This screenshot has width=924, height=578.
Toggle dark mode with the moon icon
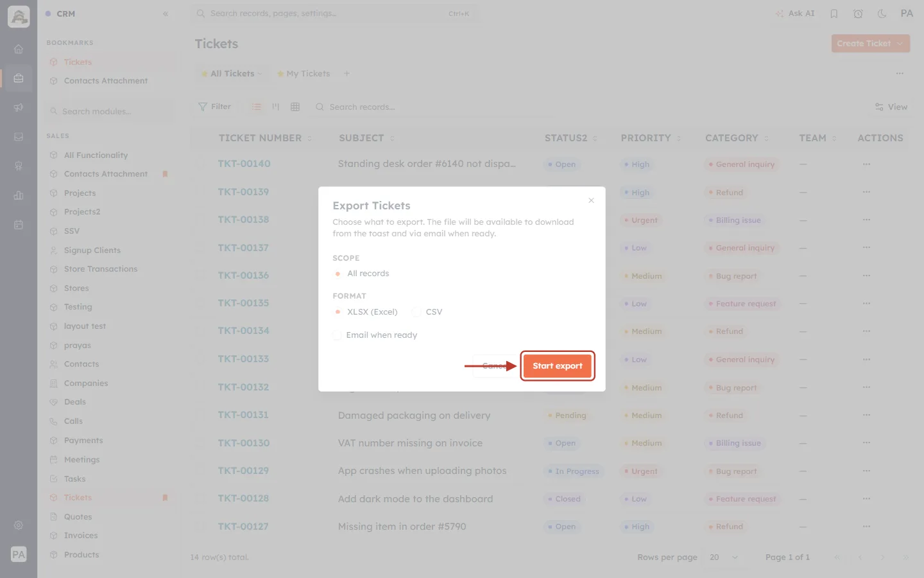tap(882, 13)
